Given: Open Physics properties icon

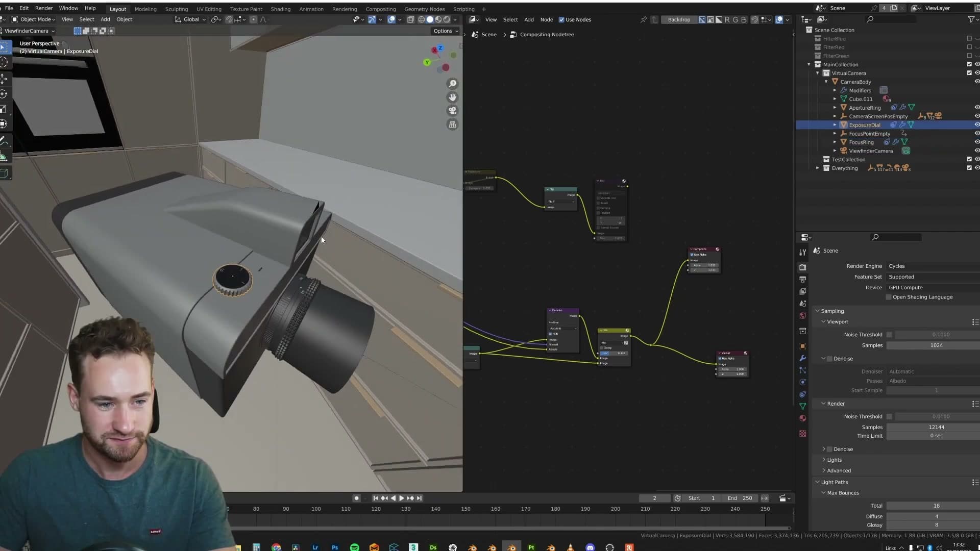Looking at the screenshot, I should coord(803,382).
